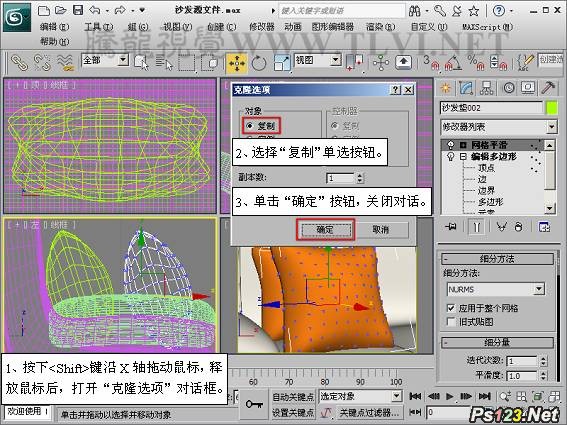
Task: Click the binoculars search icon
Action: 414,11
